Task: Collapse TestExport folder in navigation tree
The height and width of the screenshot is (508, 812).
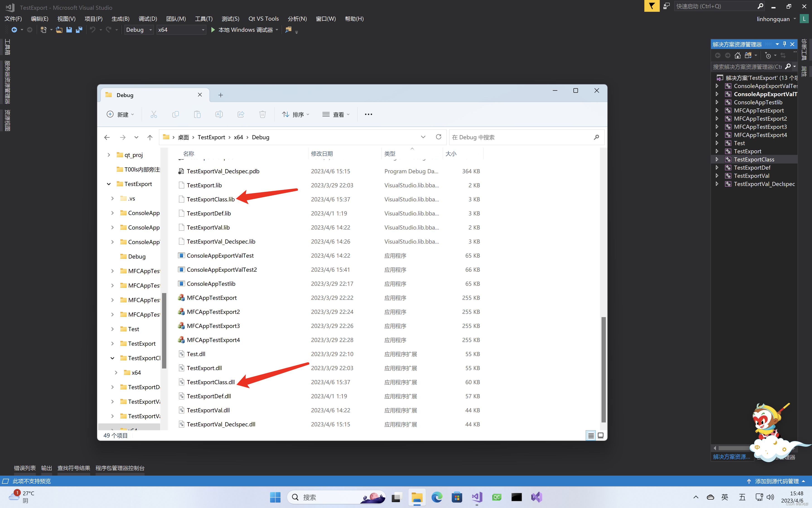Action: (109, 184)
